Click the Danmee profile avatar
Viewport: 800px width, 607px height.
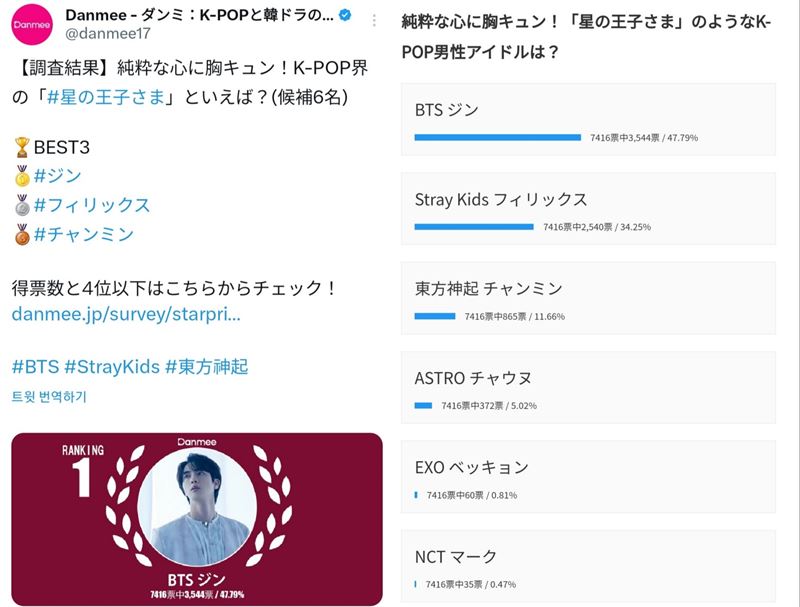coord(32,24)
